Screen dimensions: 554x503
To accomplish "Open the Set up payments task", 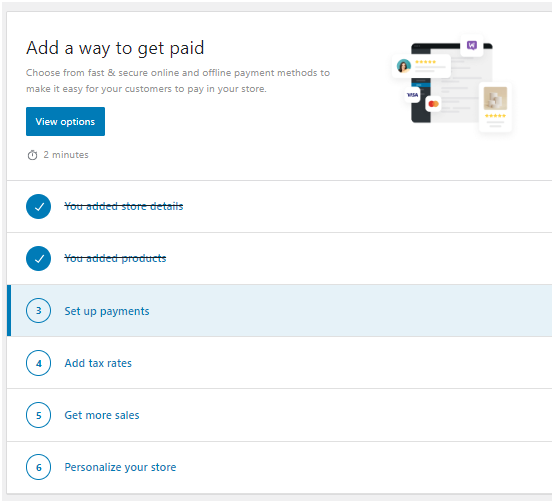I will 279,310.
